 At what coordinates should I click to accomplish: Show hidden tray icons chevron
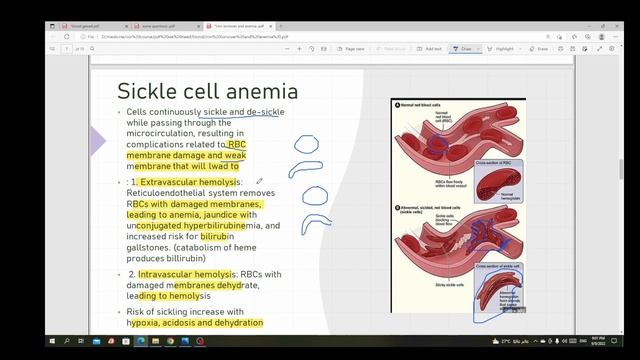(x=536, y=341)
